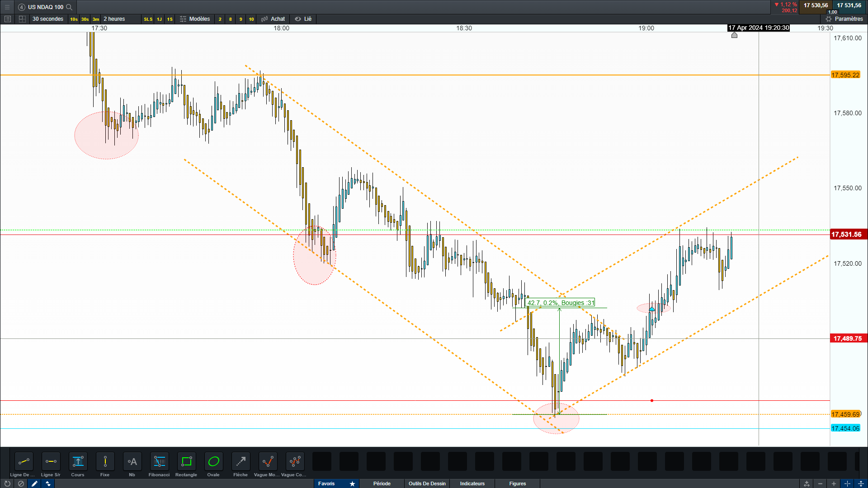This screenshot has height=488, width=868.
Task: Toggle the crosshair cursor button
Action: [x=847, y=483]
